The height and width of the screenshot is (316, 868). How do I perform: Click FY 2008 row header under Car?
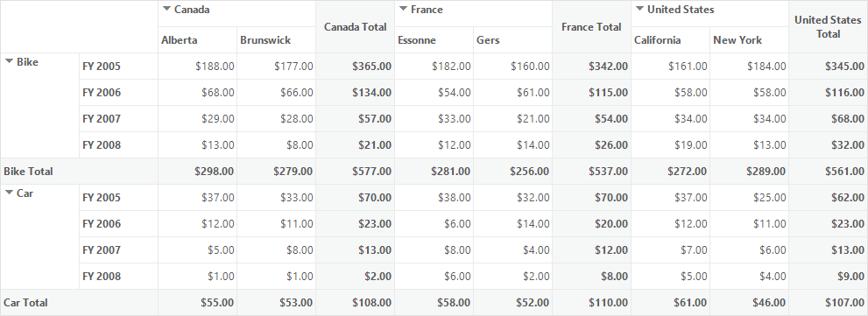tap(118, 276)
